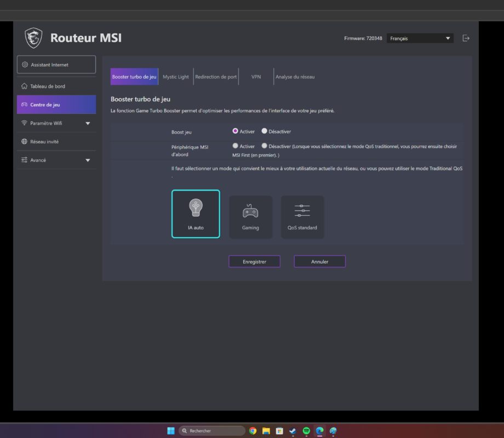Choose the Gaming mode card
The image size is (504, 438).
click(x=250, y=217)
